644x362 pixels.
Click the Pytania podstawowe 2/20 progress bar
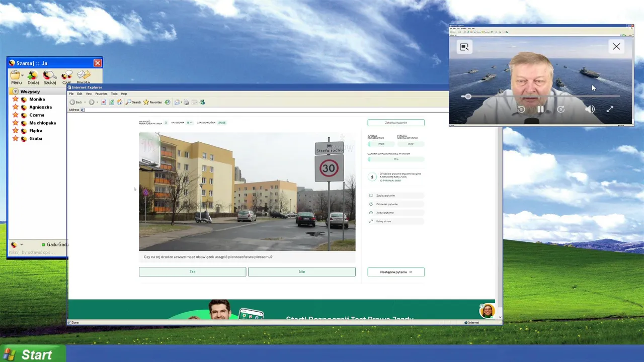pos(381,144)
